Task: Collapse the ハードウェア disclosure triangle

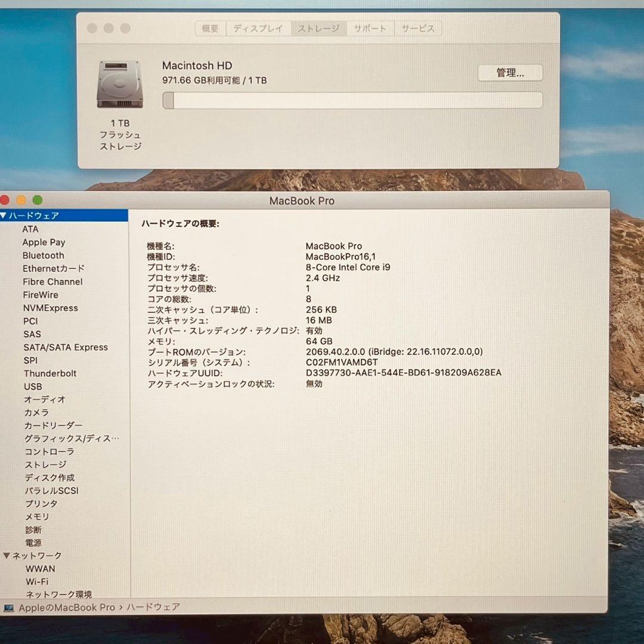Action: pos(4,215)
